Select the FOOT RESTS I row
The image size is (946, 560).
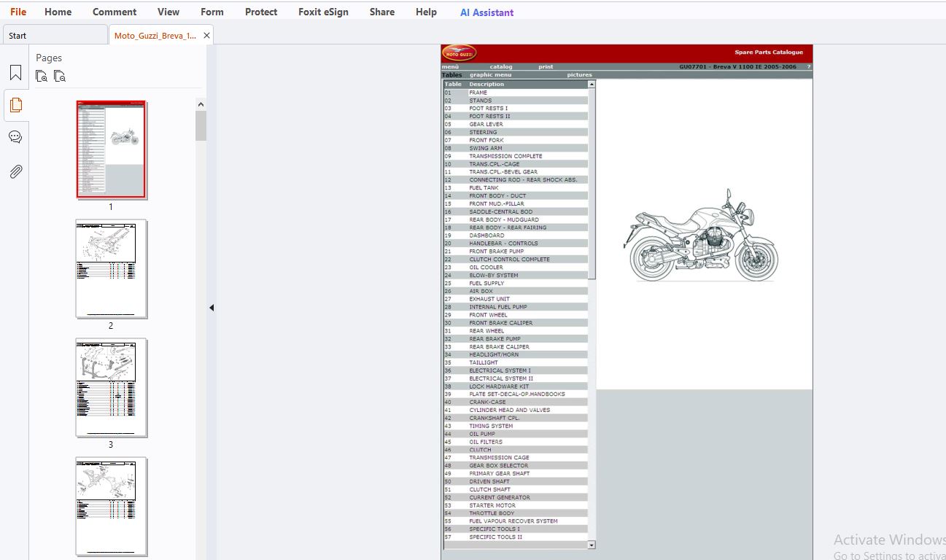tap(515, 109)
